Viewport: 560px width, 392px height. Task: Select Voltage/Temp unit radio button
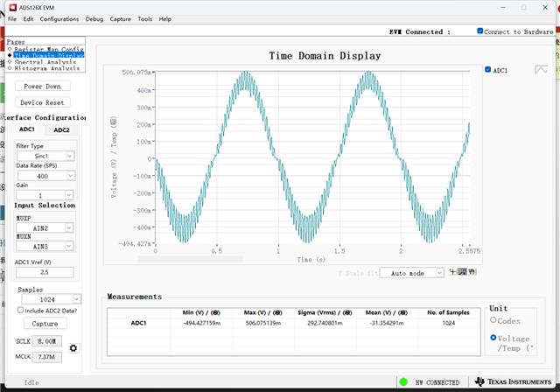point(493,338)
